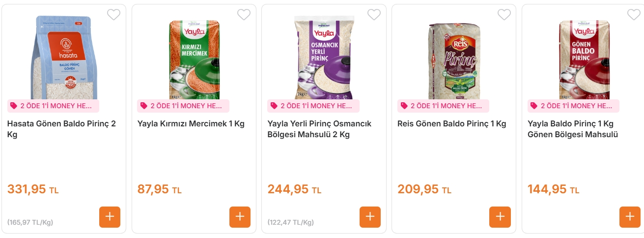Screen dimensions: 644x238
Task: Open Yayla Kırmızı Mercimek 1 Kg title
Action: tap(191, 124)
